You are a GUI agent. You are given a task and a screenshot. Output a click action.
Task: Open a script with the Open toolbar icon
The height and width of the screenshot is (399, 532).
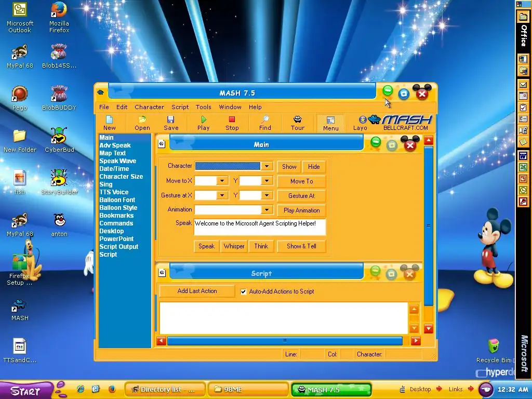tap(142, 123)
